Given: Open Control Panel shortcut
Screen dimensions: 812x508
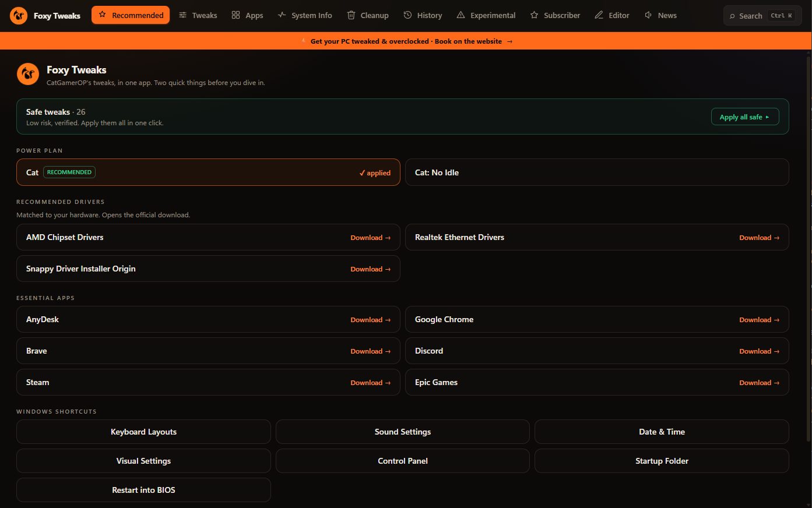Looking at the screenshot, I should [403, 461].
